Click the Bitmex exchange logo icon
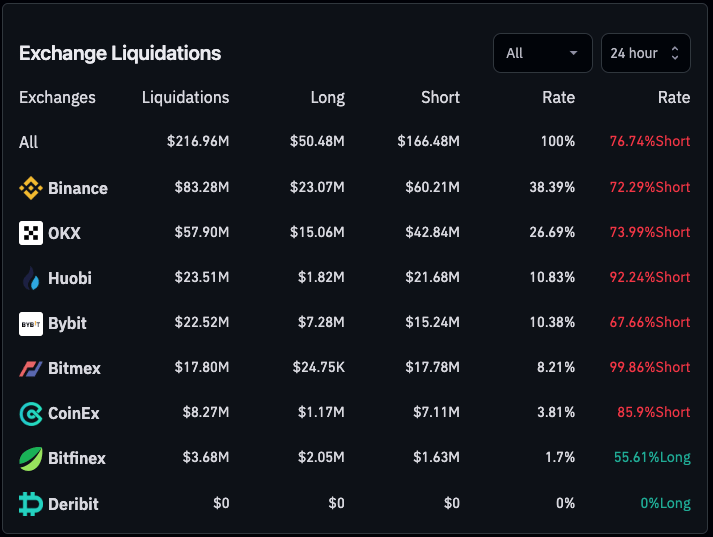Screen dimensions: 713x537 pos(31,368)
